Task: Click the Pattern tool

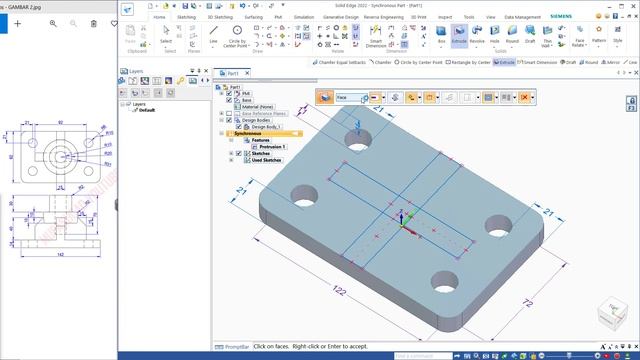Action: point(599,35)
